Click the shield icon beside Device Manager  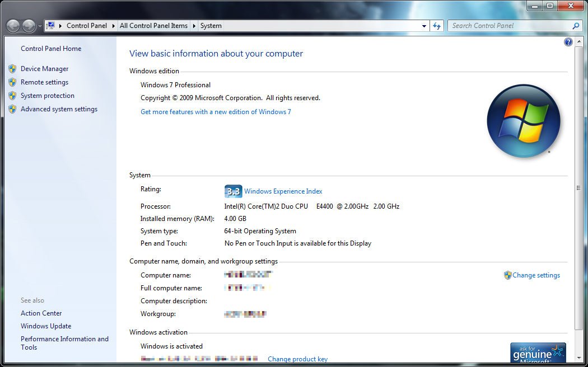12,68
